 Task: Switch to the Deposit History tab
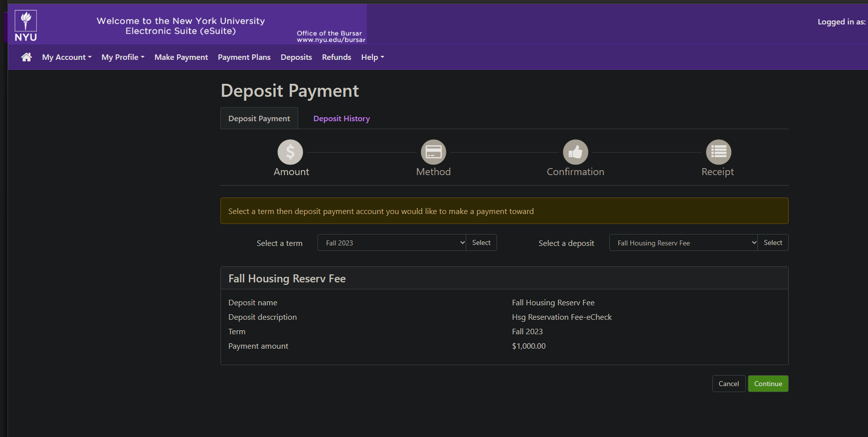point(342,119)
